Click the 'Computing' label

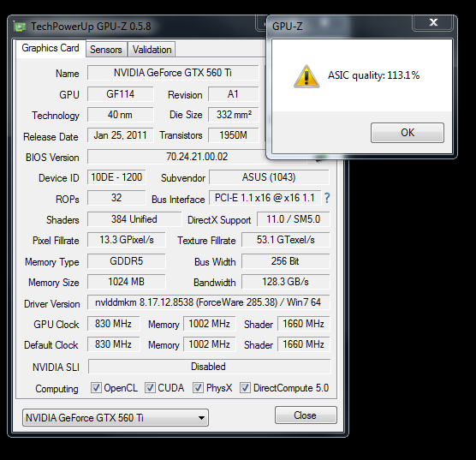57,389
